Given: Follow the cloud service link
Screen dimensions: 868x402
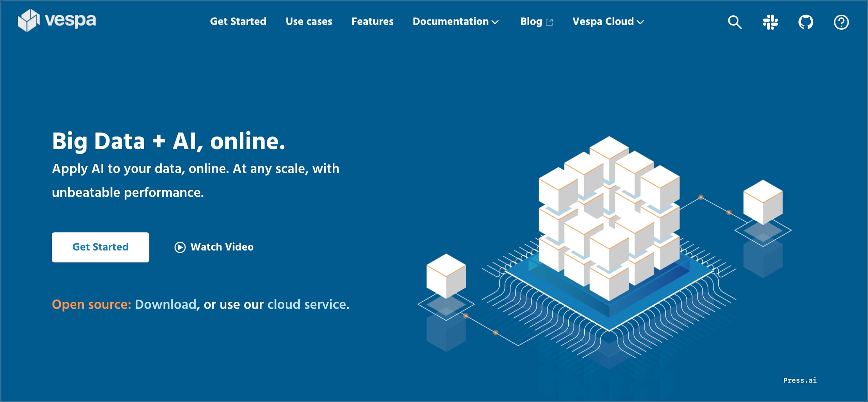Looking at the screenshot, I should coord(306,304).
